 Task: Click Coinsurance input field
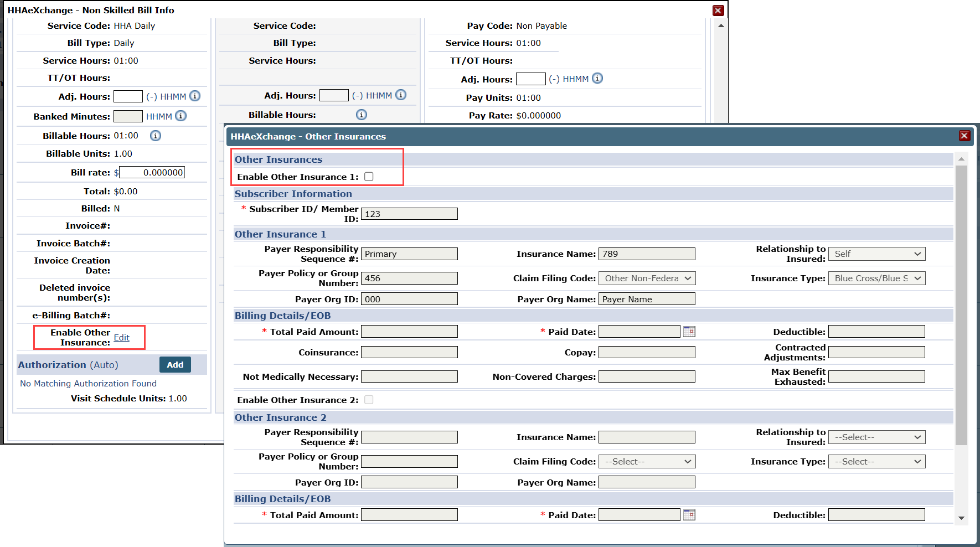[409, 352]
